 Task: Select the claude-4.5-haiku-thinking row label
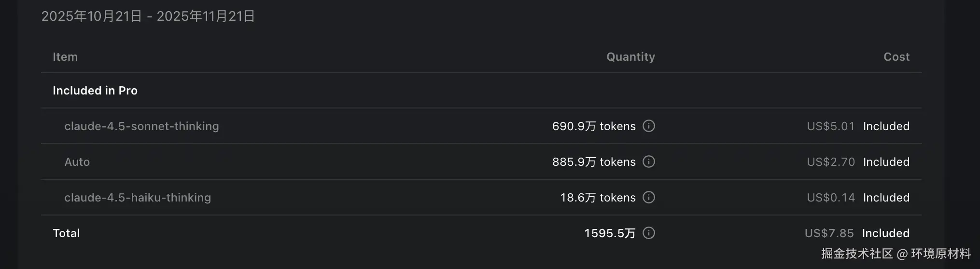coord(138,198)
